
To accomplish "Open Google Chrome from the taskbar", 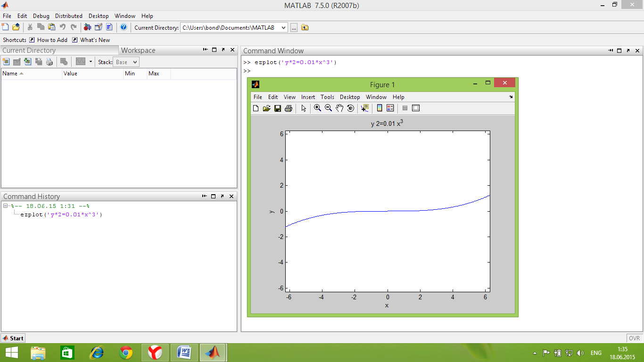I will 126,353.
